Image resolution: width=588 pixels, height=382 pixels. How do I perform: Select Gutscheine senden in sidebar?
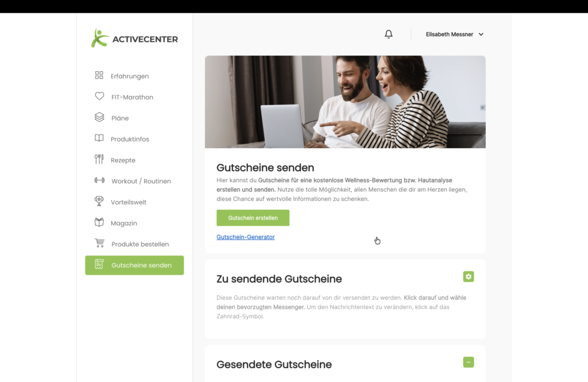point(134,265)
